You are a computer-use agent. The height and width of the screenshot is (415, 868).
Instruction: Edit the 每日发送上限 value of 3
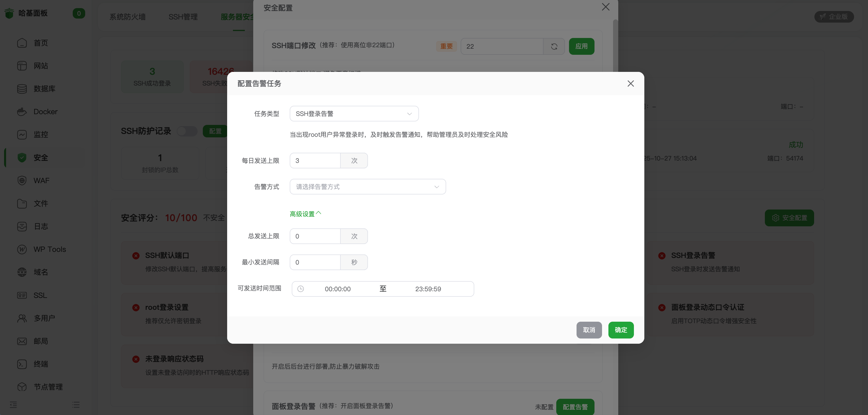click(x=315, y=161)
